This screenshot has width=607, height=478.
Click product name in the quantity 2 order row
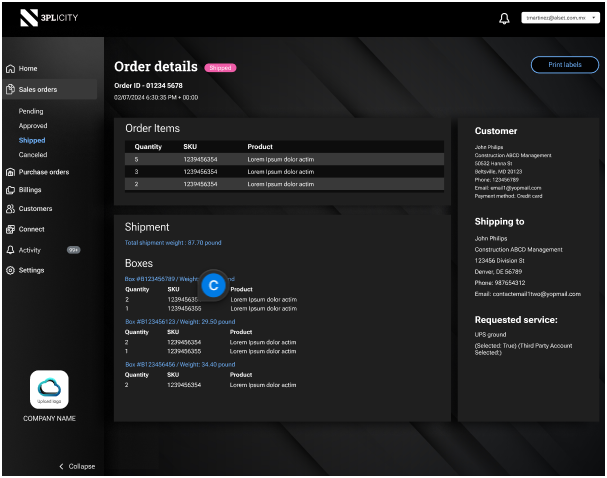point(281,184)
